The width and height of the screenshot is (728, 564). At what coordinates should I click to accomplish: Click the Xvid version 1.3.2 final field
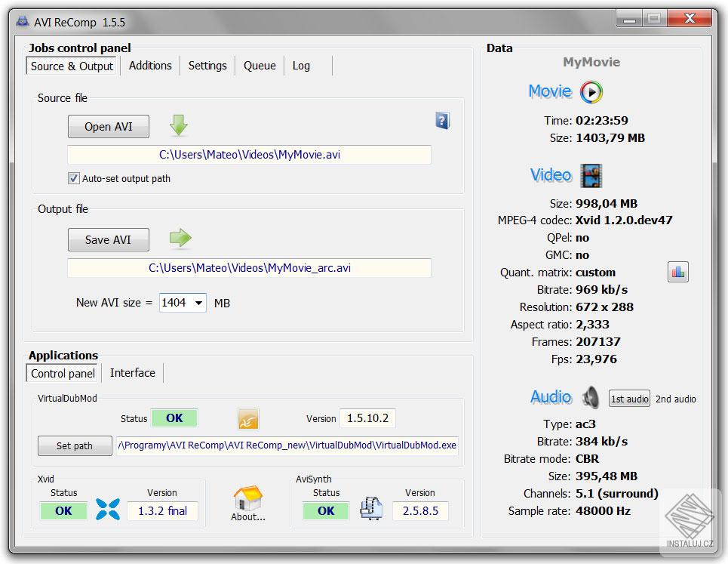click(x=162, y=511)
